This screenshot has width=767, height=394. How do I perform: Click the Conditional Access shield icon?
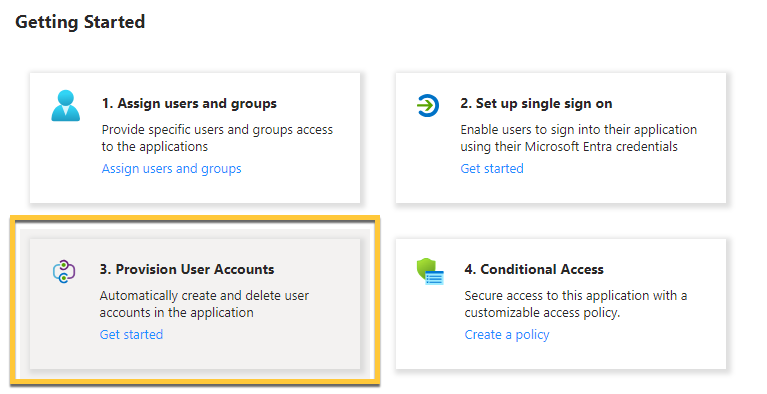pyautogui.click(x=430, y=271)
